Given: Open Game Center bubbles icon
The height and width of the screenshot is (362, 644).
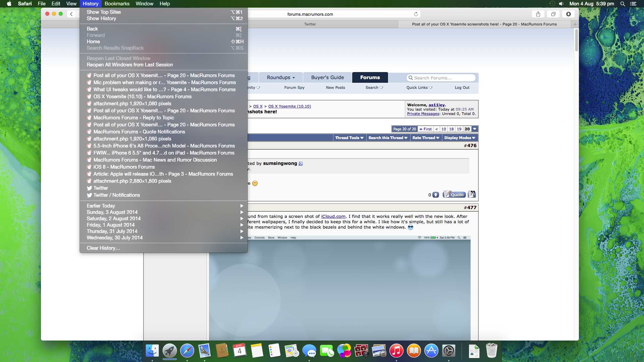Looking at the screenshot, I should (x=344, y=351).
